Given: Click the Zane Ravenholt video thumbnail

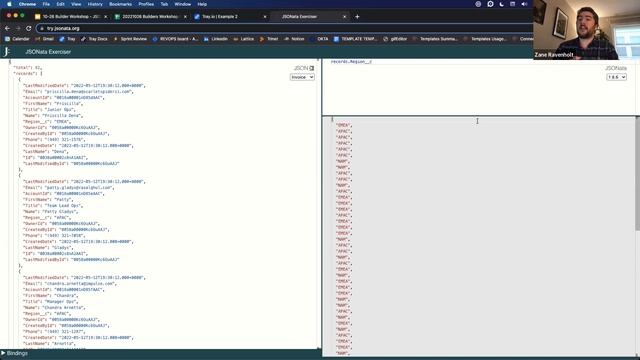Looking at the screenshot, I should (x=587, y=30).
